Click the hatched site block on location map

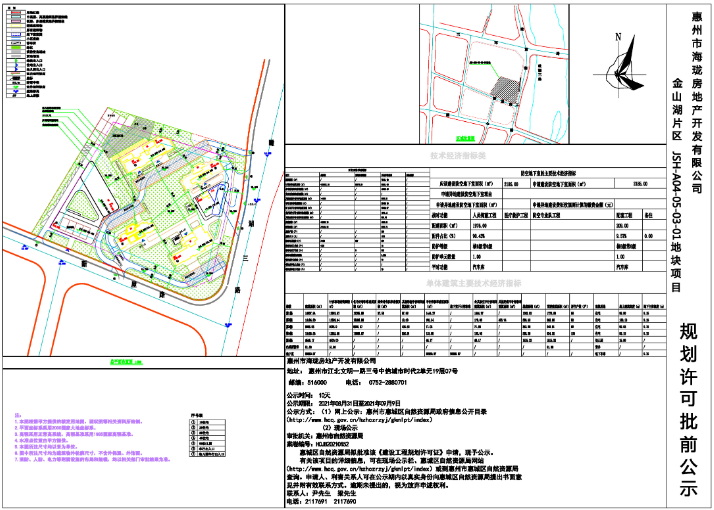(x=506, y=90)
